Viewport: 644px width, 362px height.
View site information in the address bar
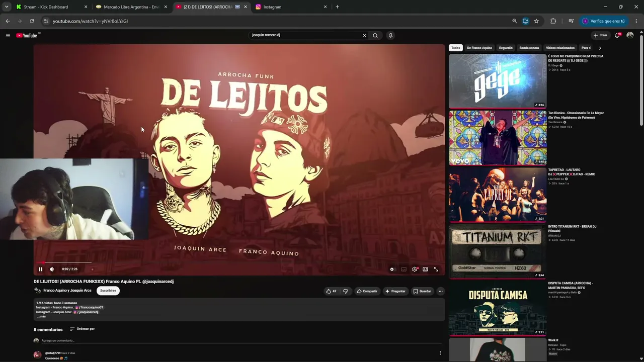click(x=46, y=21)
